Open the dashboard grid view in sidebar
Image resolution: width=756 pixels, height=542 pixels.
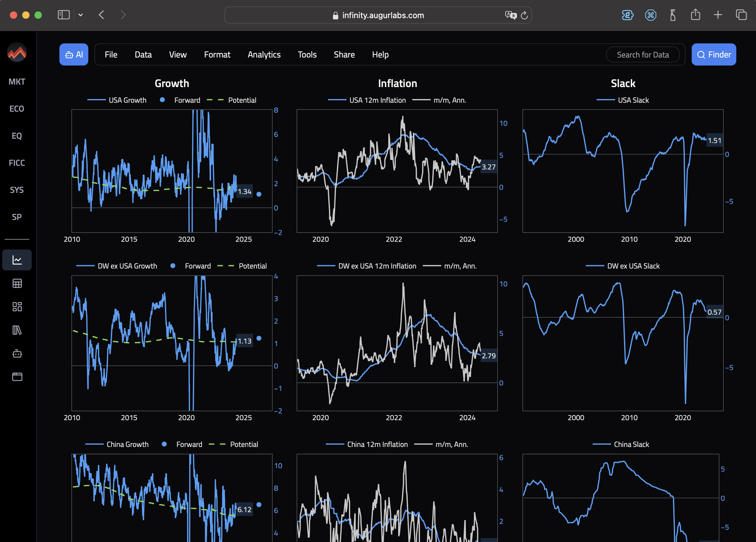[17, 307]
